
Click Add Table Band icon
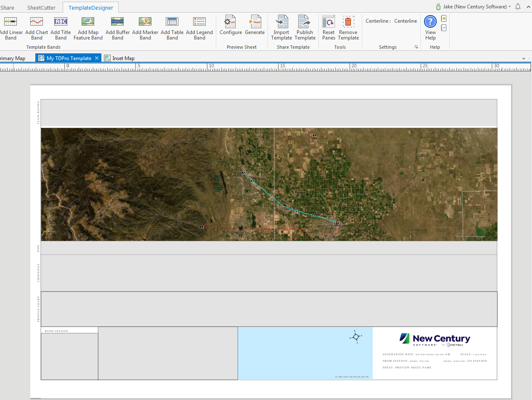click(172, 28)
